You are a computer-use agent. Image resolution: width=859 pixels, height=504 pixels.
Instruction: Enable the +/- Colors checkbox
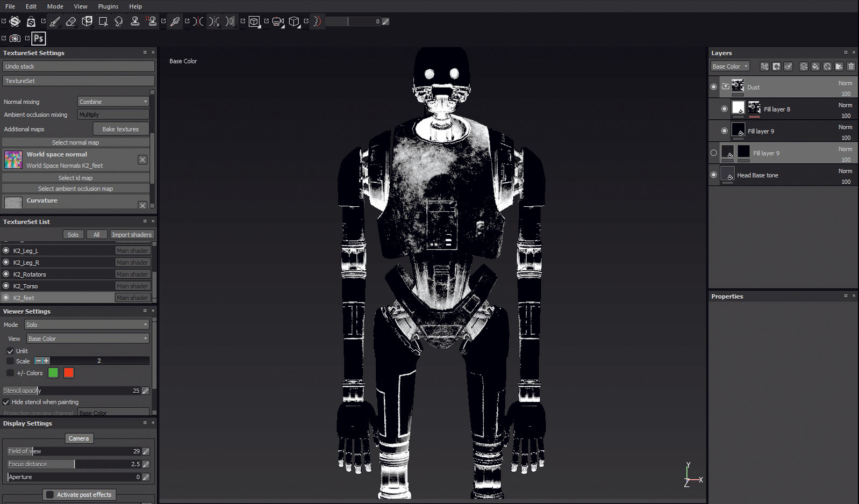(10, 373)
